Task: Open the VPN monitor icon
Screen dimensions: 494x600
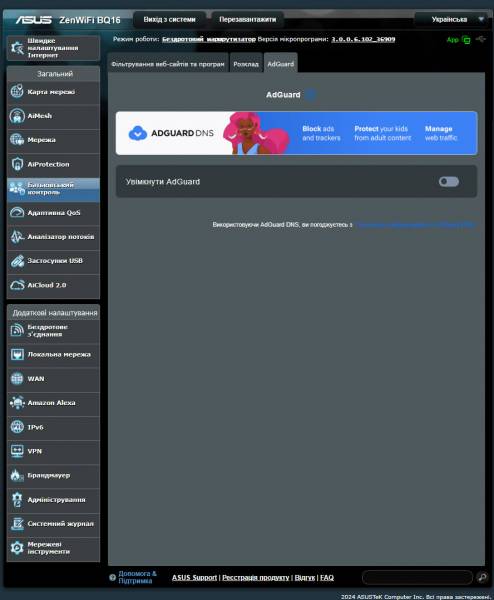Action: coord(17,451)
